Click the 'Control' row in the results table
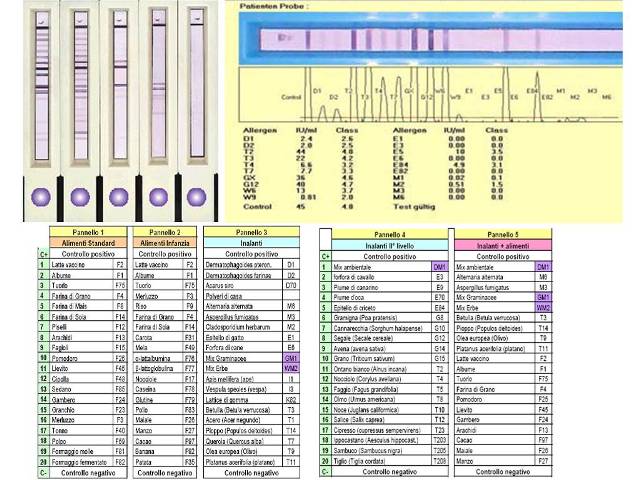The height and width of the screenshot is (480, 640). (x=298, y=207)
